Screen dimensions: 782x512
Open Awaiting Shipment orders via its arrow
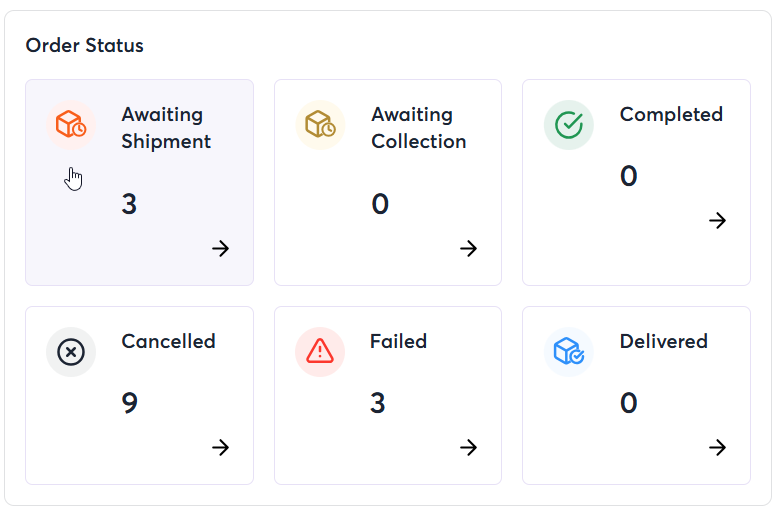pos(220,248)
